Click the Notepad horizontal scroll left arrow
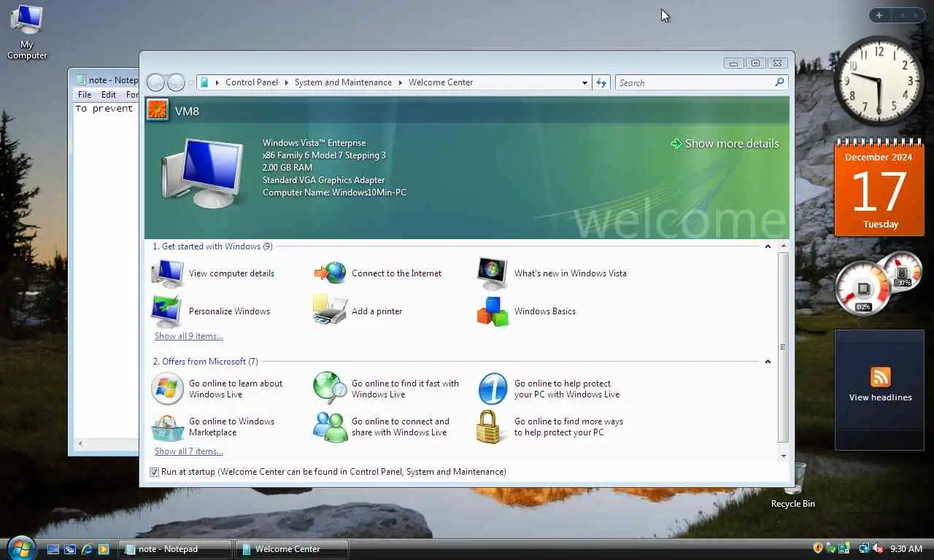 (x=80, y=443)
